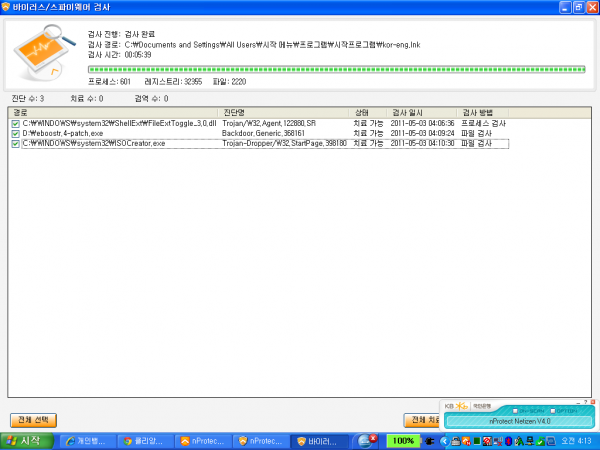Image resolution: width=600 pixels, height=450 pixels.
Task: Click the green checkmark tray icon
Action: (540, 441)
